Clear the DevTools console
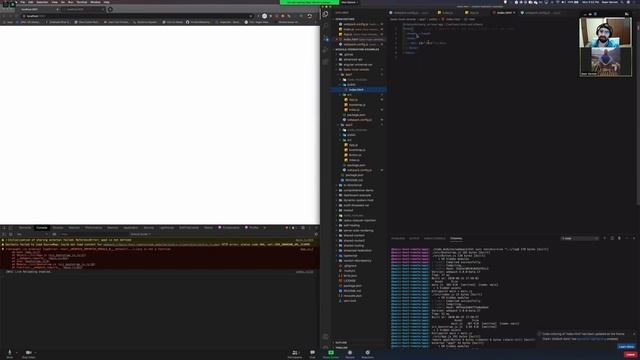This screenshot has height=360, width=640. click(11, 234)
